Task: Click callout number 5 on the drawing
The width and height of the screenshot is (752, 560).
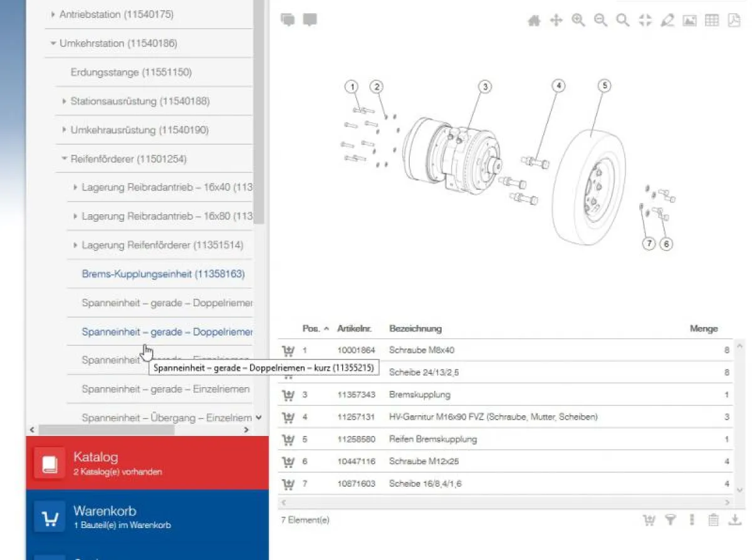Action: tap(603, 86)
